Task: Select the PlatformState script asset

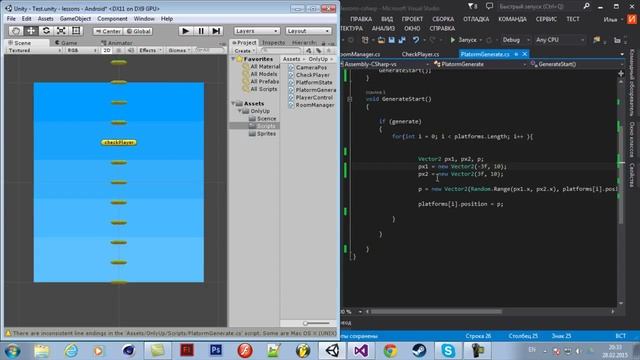Action: tap(310, 82)
